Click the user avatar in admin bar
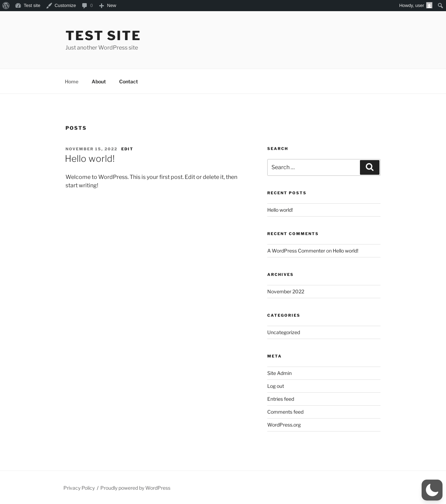The height and width of the screenshot is (504, 446). click(429, 6)
